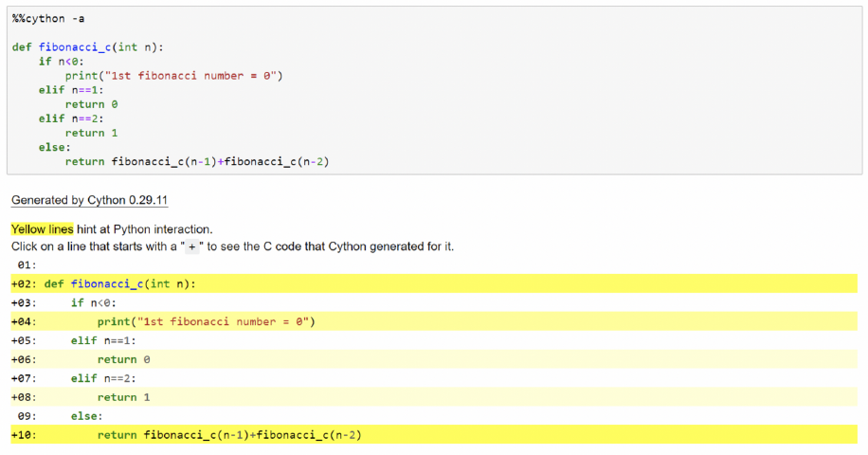Expand line +06 return 0
Viewport: 868px width, 455px height.
point(434,359)
